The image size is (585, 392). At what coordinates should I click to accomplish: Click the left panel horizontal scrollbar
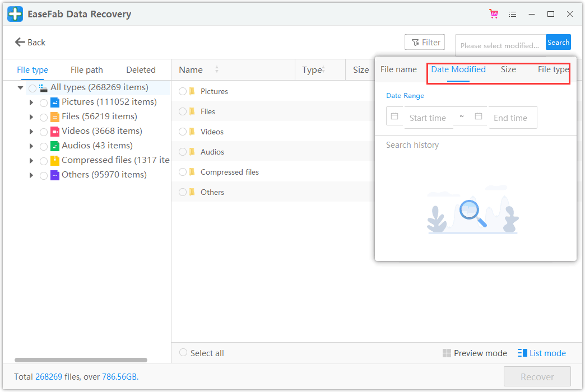[x=81, y=360]
